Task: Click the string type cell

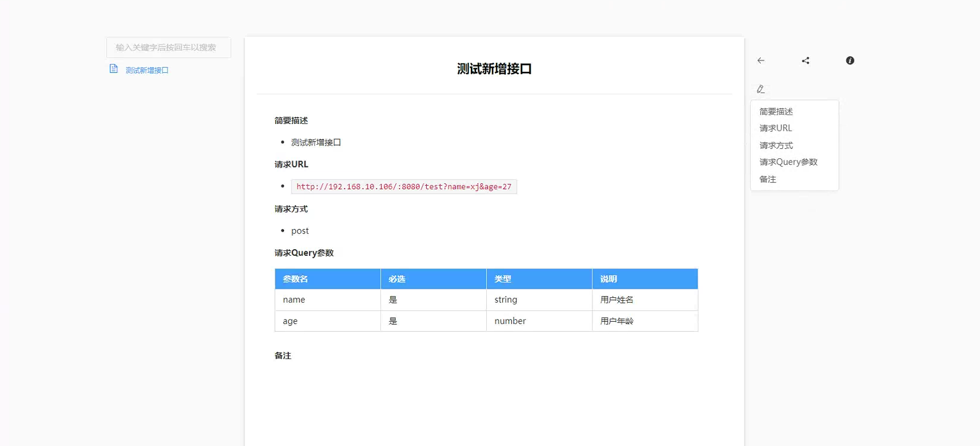Action: (x=539, y=300)
